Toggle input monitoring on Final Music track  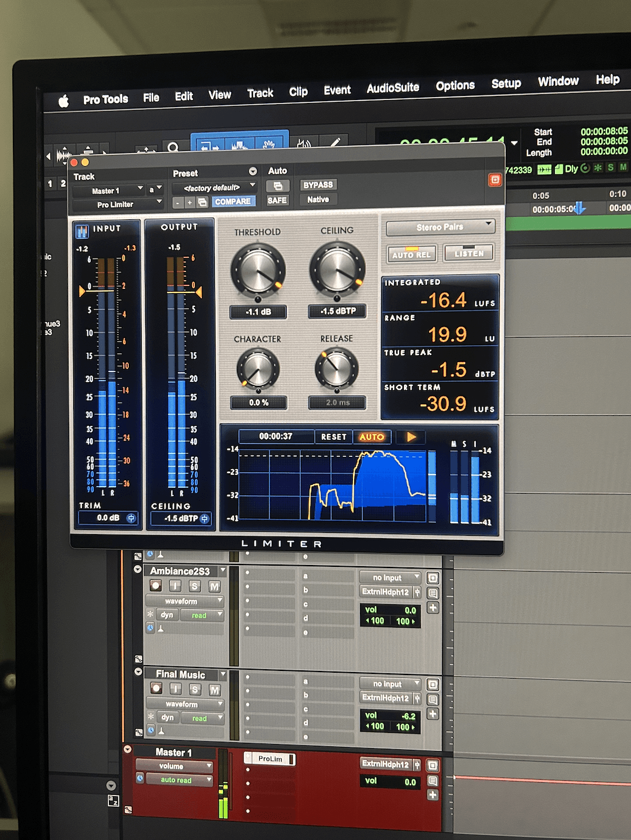click(x=176, y=689)
